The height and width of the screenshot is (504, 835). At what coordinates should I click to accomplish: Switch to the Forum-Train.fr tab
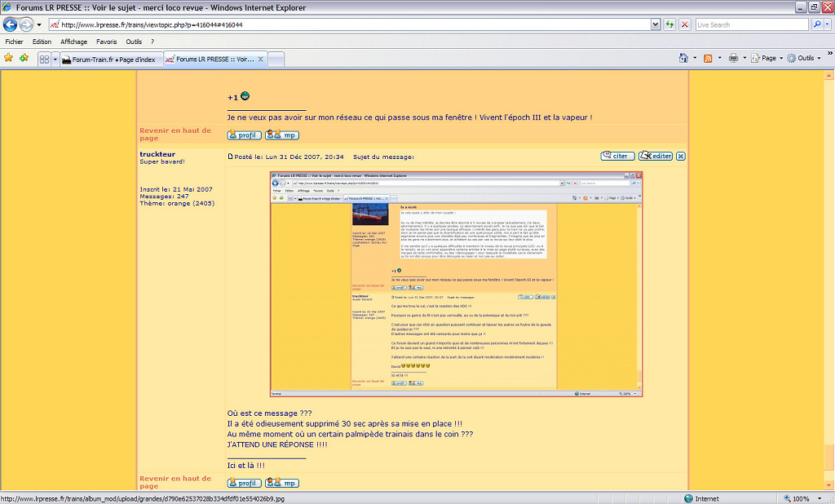111,60
